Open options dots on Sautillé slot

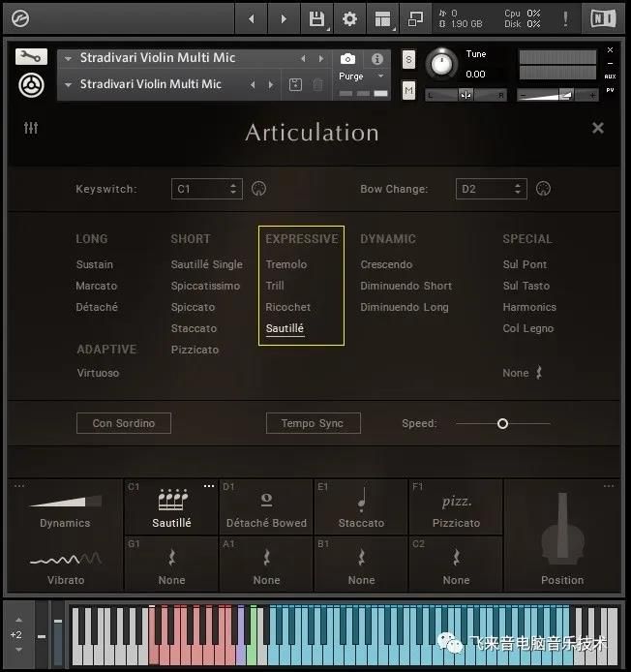209,486
